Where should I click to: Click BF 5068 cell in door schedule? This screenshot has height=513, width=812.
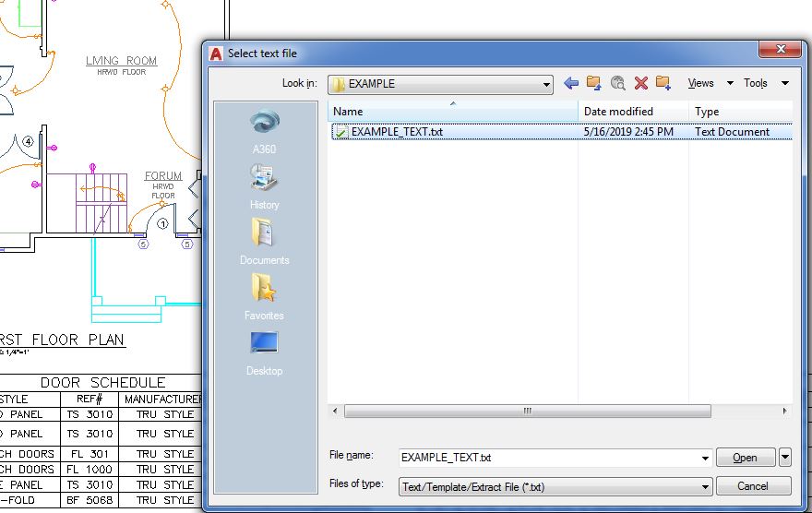(90, 500)
